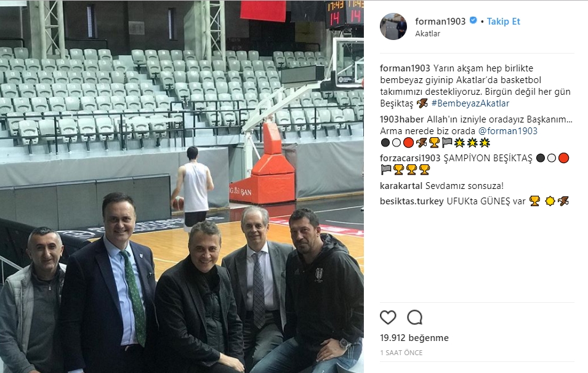
Task: Follow the account via Takip Et
Action: [503, 22]
